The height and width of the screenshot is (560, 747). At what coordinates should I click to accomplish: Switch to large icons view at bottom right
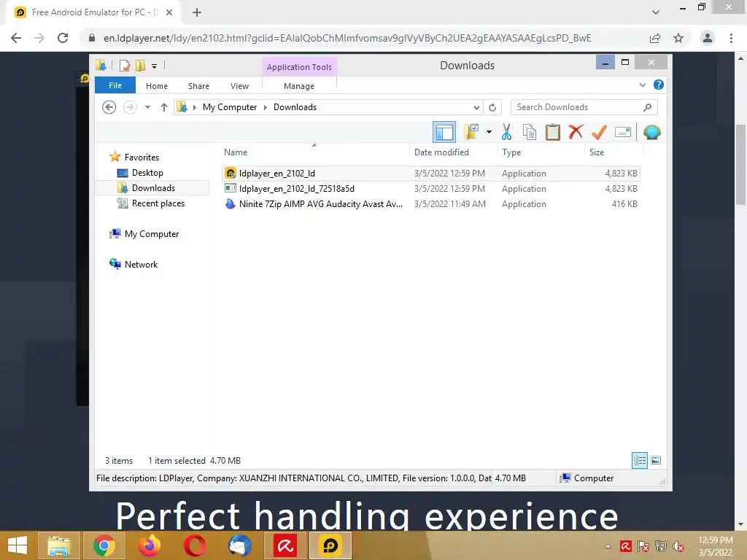656,460
